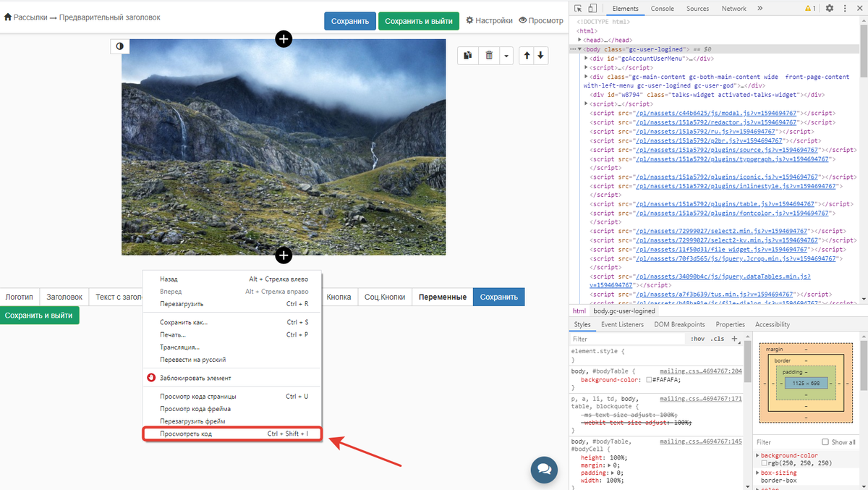Expand computed background-color property
The height and width of the screenshot is (490, 868).
(758, 455)
